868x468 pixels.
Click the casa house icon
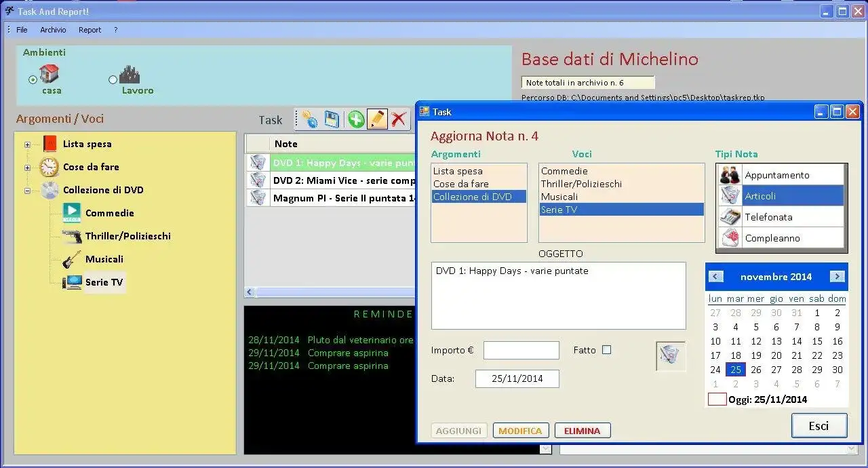pyautogui.click(x=49, y=73)
